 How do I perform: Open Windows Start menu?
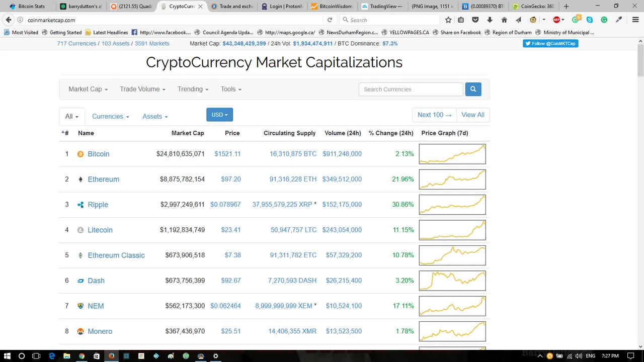(x=8, y=356)
